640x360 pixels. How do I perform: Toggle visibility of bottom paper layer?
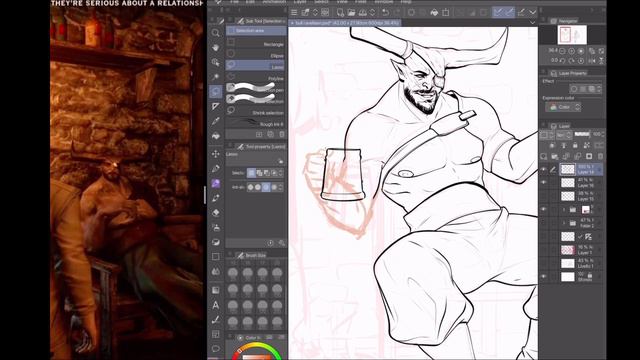pyautogui.click(x=544, y=277)
